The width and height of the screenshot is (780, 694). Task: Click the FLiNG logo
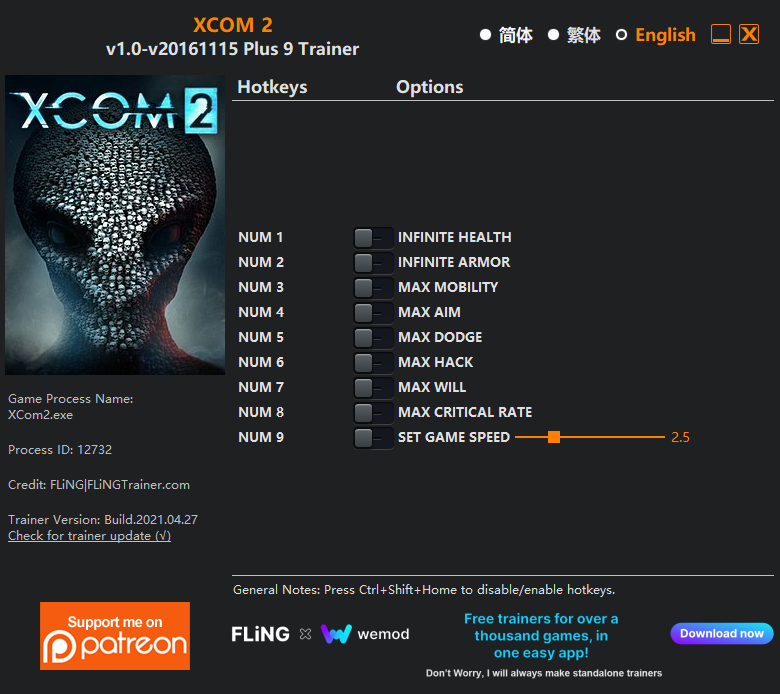click(260, 634)
